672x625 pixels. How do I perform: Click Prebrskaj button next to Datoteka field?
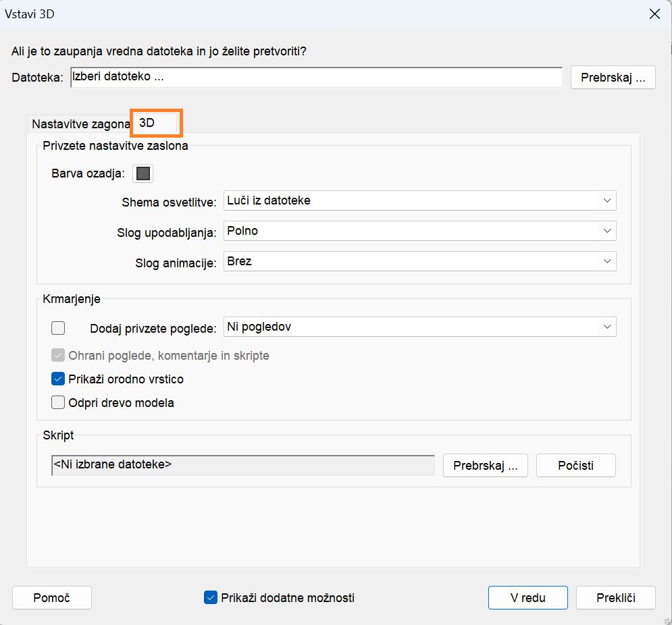pyautogui.click(x=613, y=78)
